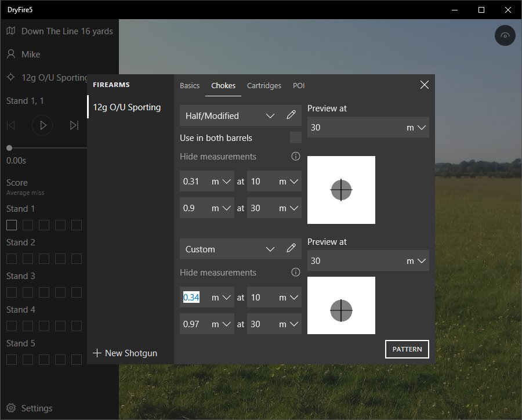
Task: Toggle the Use in both barrels checkbox
Action: (295, 137)
